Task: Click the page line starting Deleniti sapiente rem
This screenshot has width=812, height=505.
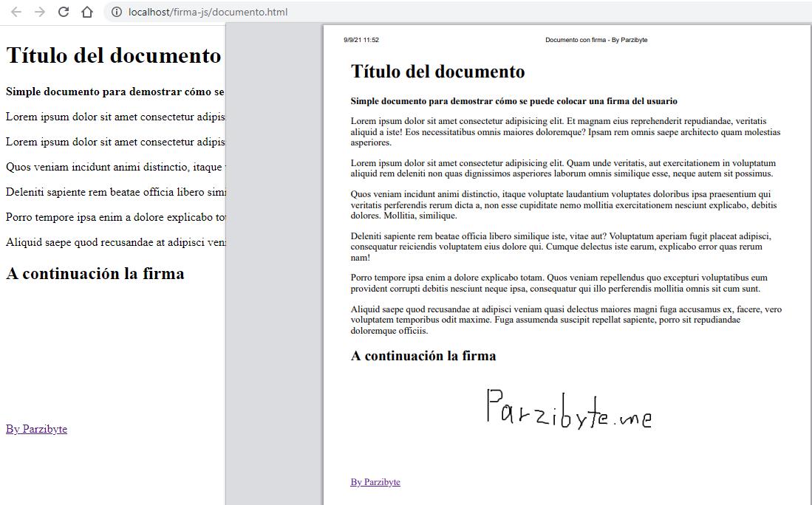Action: tap(115, 192)
